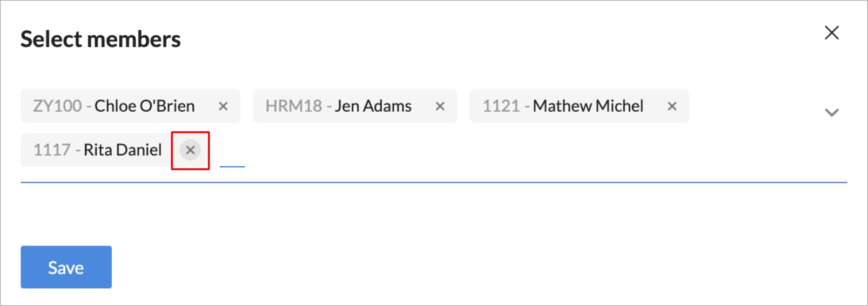
Task: Click employee ID ZY100
Action: (x=58, y=106)
